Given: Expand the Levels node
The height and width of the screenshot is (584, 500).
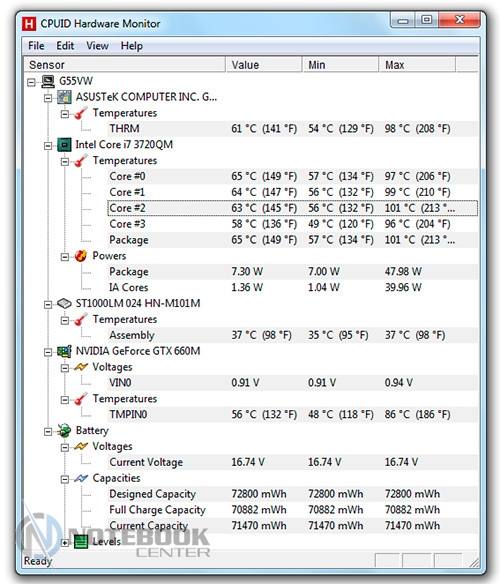Looking at the screenshot, I should point(65,543).
